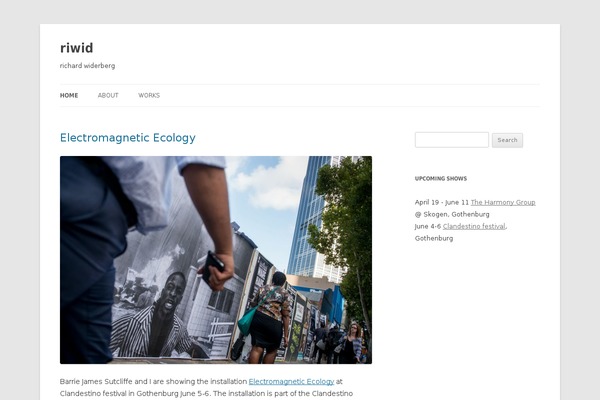600x400 pixels.
Task: Open the WORKS menu item
Action: (149, 95)
